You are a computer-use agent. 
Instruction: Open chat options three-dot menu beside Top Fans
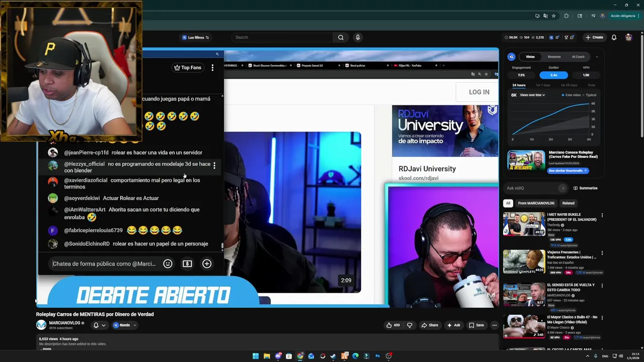(212, 67)
